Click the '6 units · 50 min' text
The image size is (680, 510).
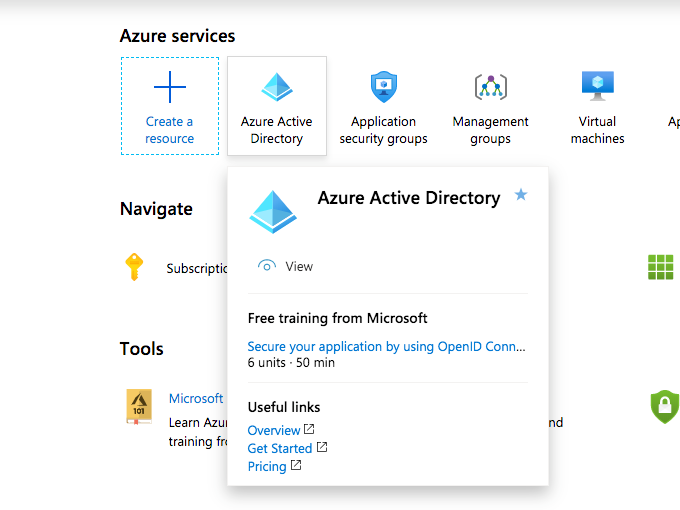291,363
